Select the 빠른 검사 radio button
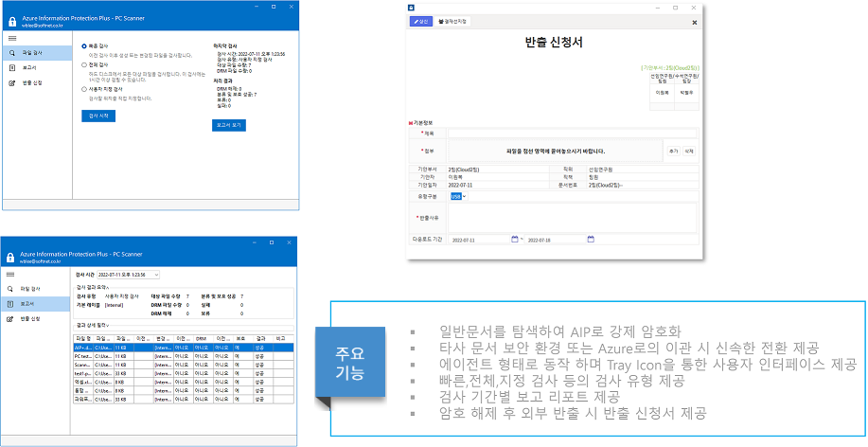 (84, 45)
